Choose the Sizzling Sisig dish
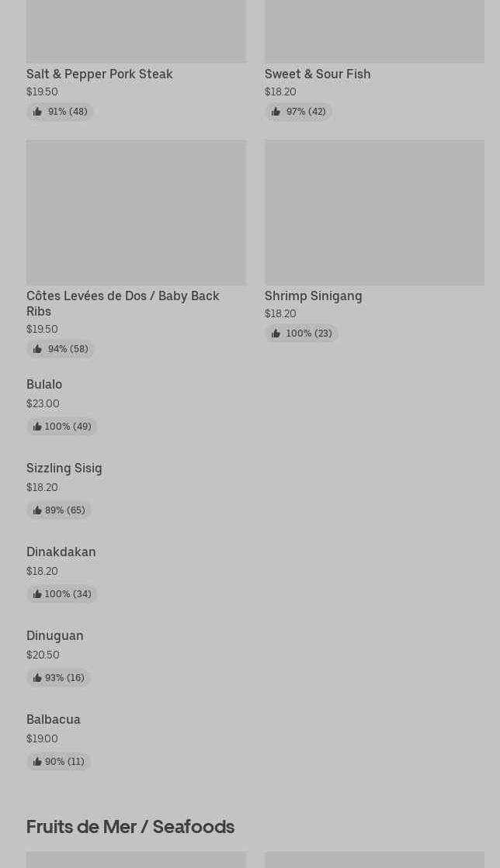Screen dimensions: 500x868 point(64,468)
